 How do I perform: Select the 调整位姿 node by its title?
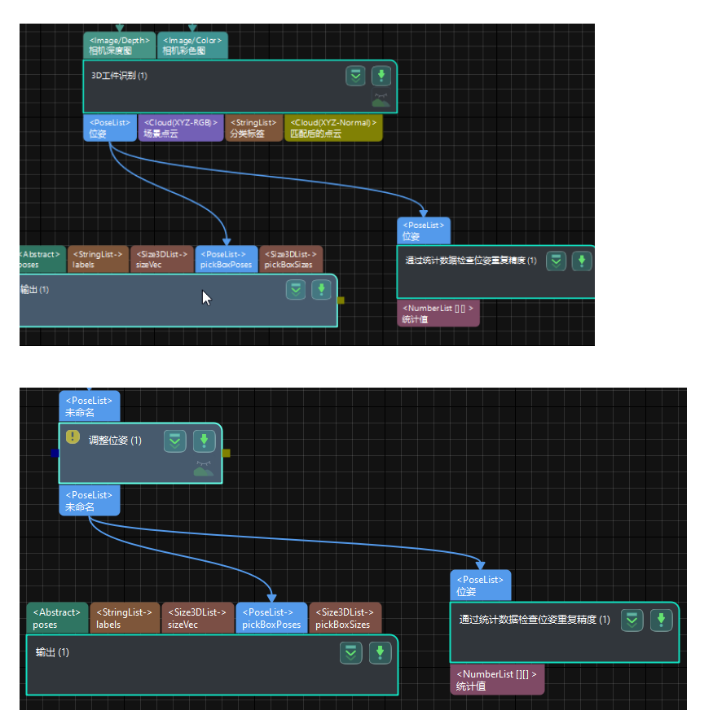[x=114, y=441]
